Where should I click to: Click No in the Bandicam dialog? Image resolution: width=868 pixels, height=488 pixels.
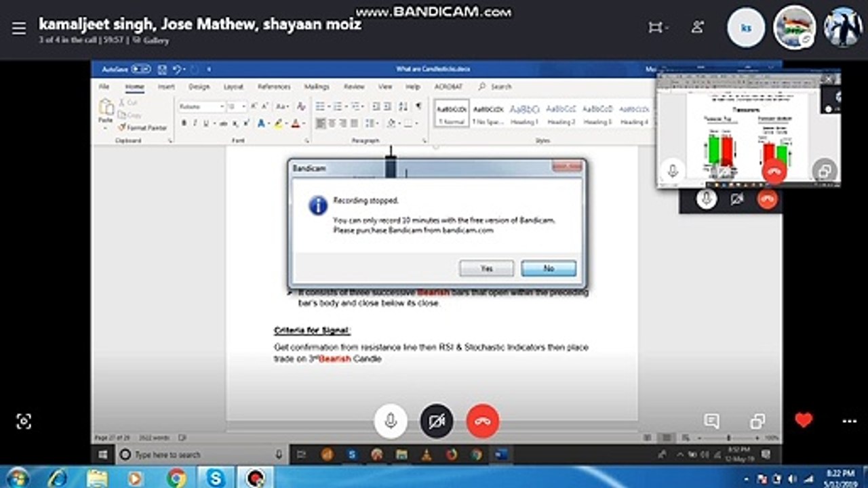pos(549,268)
